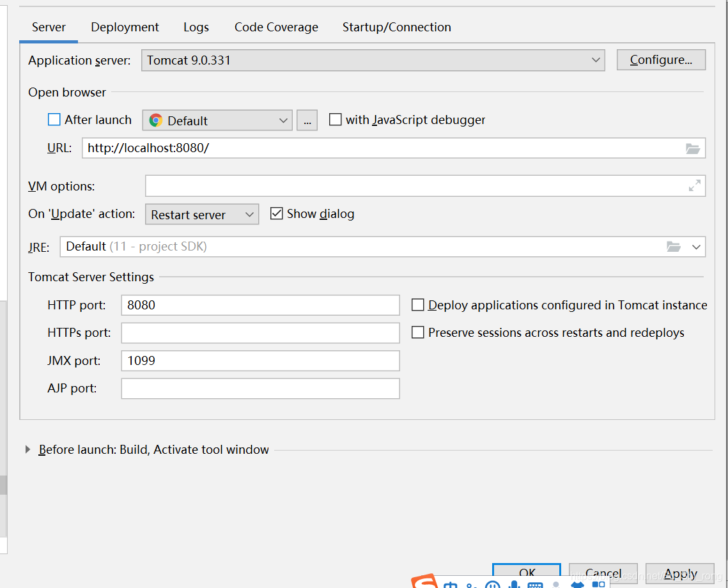This screenshot has height=588, width=728.
Task: Expand VM options editor icon
Action: [x=695, y=185]
